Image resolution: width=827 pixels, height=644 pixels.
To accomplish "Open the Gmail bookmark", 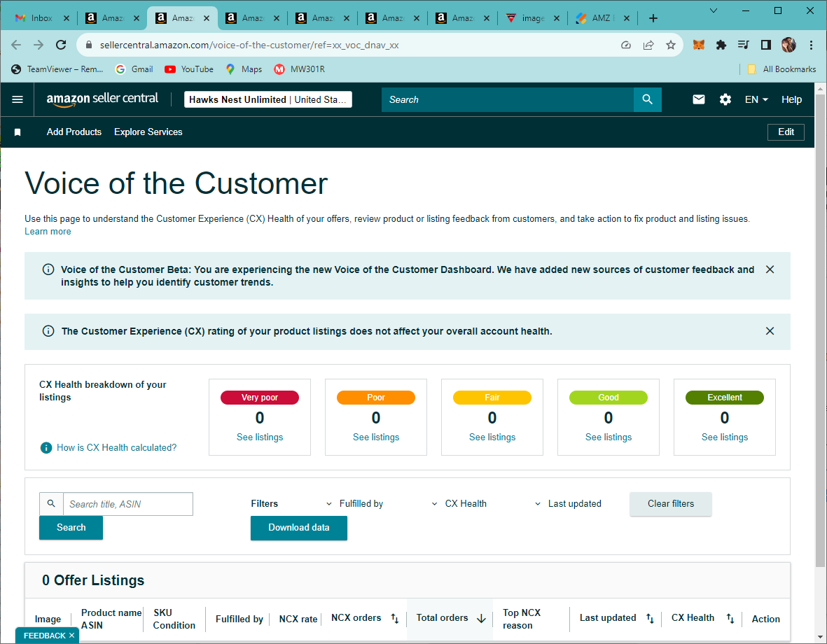I will 134,69.
